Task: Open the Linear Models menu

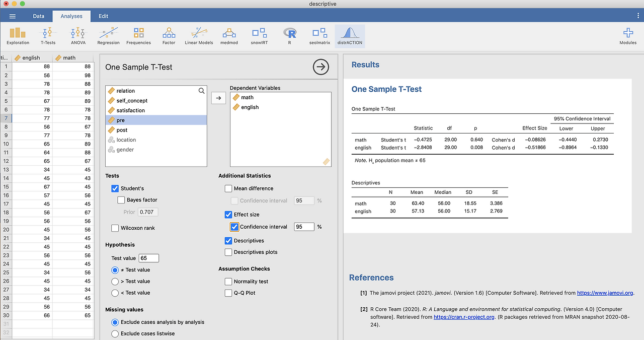Action: 199,36
